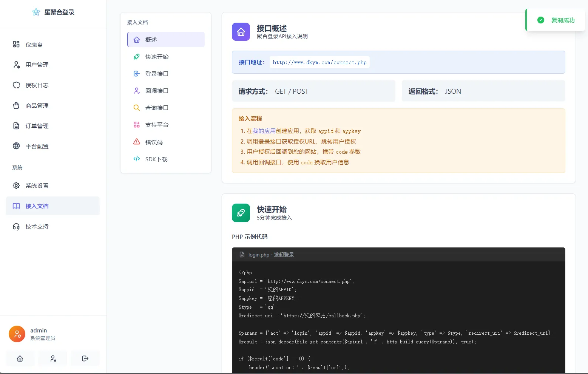Screen dimensions: 588x374
Task: Click the logout icon at bottom left
Action: 85,358
